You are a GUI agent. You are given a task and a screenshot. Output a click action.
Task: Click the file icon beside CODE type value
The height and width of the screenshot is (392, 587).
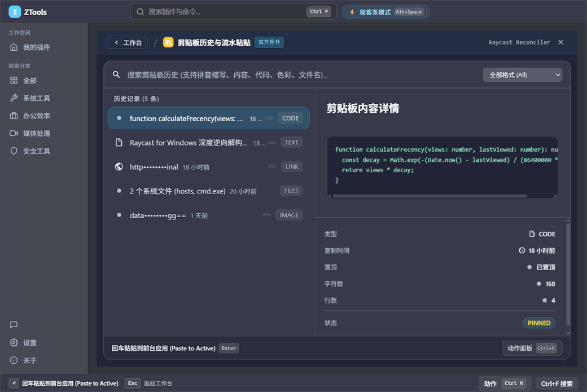(532, 234)
